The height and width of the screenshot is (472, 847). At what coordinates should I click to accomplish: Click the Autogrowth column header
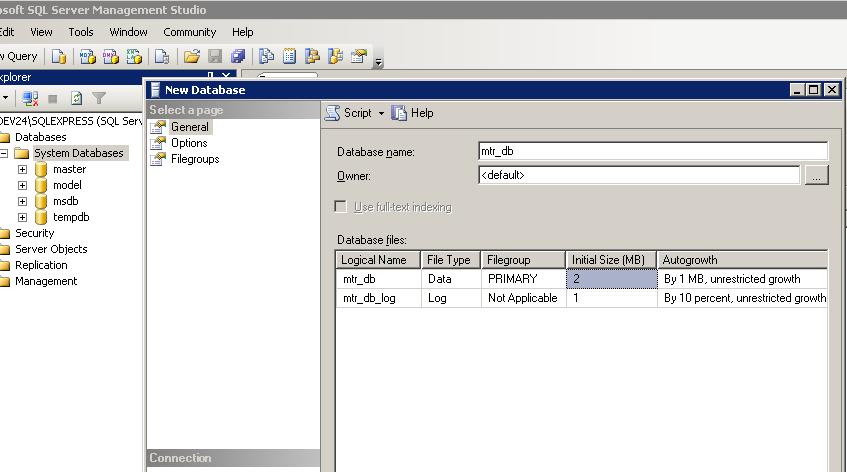coord(742,260)
